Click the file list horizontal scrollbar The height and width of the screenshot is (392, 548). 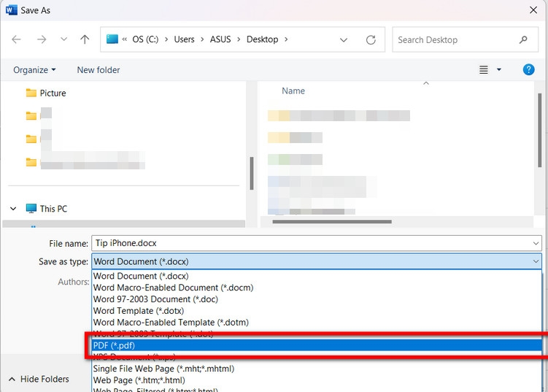332,221
